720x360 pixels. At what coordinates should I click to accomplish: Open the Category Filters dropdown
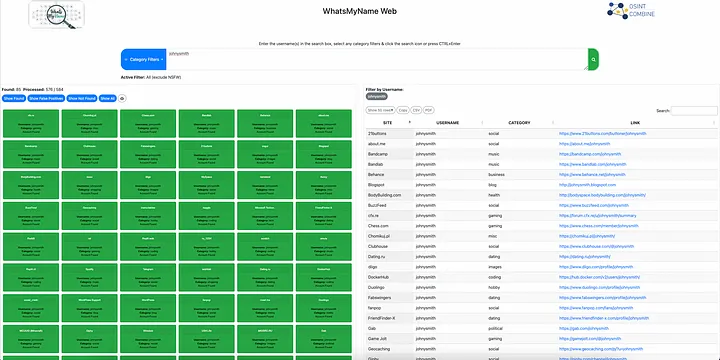click(x=143, y=59)
